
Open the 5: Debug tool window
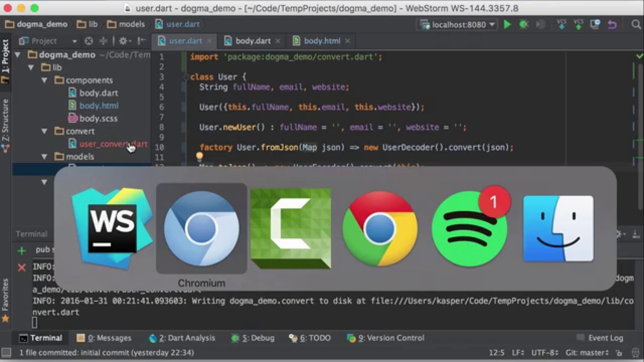pos(253,338)
